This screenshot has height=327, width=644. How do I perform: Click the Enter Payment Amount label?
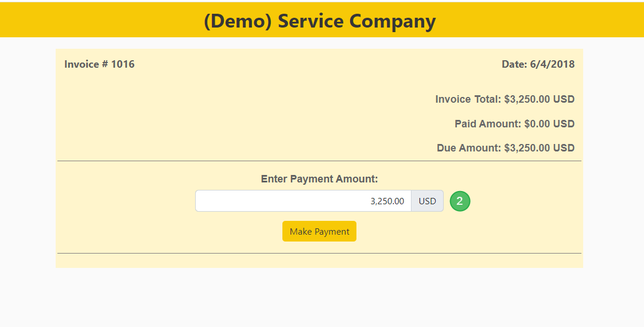tap(319, 179)
